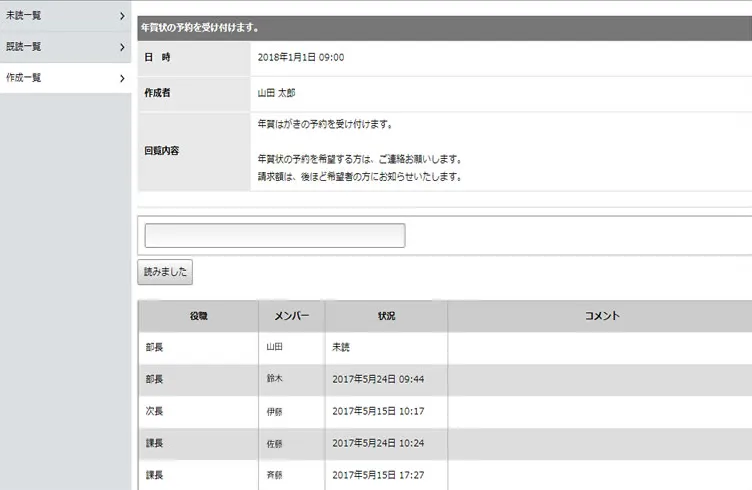Open the 既読一覧 sidebar menu item
The width and height of the screenshot is (752, 490).
(65, 47)
